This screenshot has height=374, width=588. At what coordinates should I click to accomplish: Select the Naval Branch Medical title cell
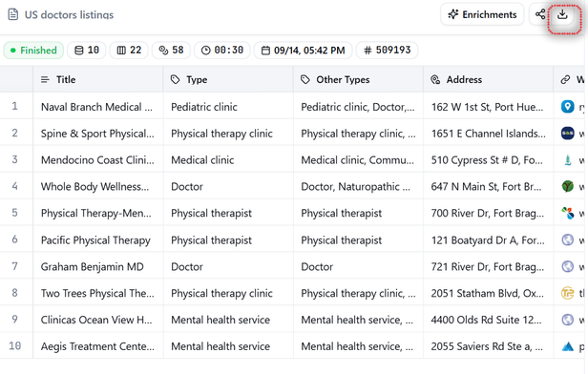[x=98, y=107]
